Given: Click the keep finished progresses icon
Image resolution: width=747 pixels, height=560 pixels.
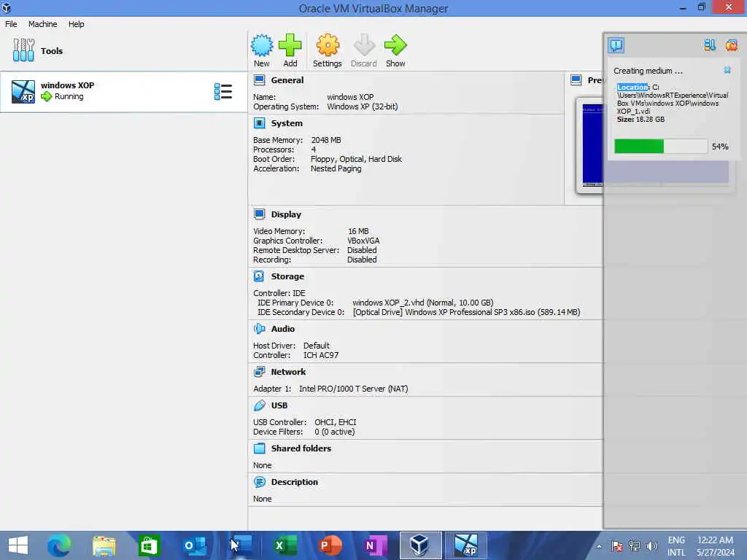Looking at the screenshot, I should click(710, 45).
